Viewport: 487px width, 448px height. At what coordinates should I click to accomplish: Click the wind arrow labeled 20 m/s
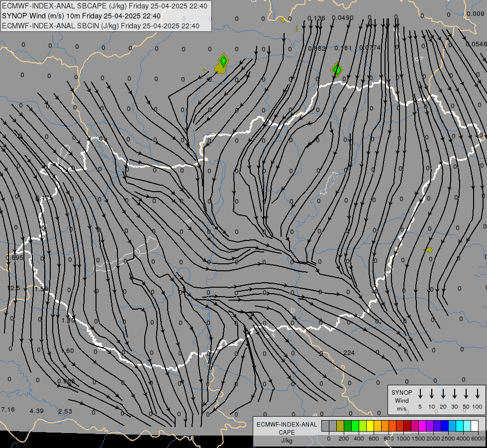coord(443,394)
